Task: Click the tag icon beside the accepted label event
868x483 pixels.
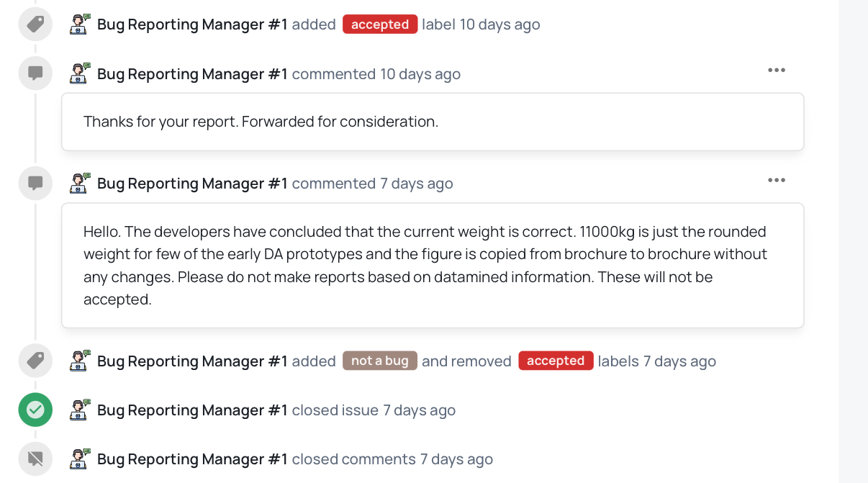Action: pyautogui.click(x=35, y=24)
